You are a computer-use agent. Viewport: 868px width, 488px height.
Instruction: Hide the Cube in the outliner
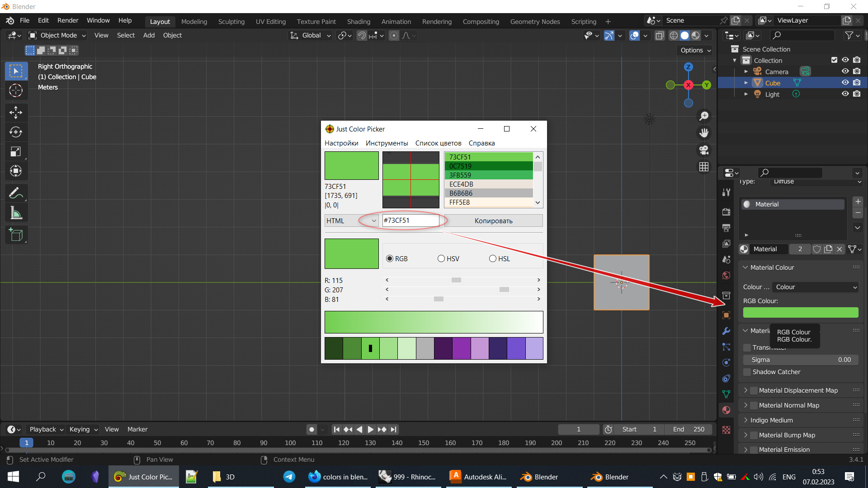[845, 83]
